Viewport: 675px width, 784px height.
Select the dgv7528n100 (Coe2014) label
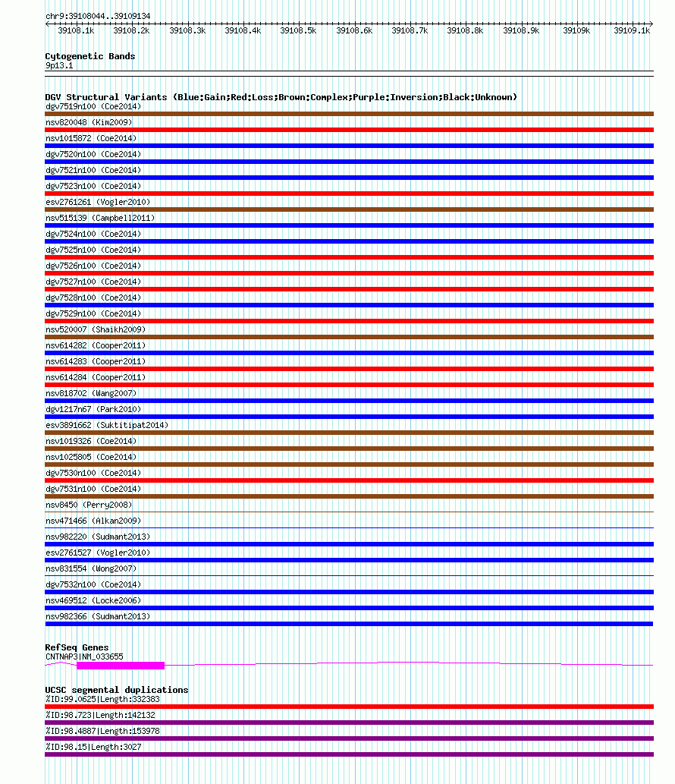pos(93,298)
